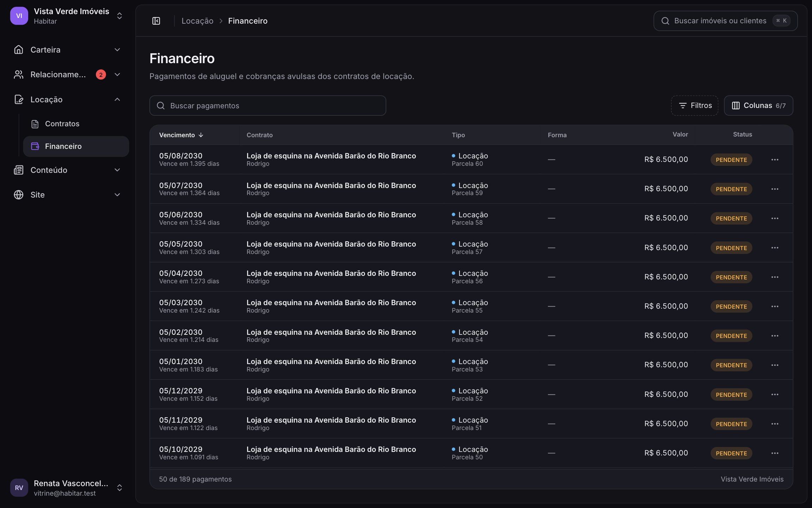The height and width of the screenshot is (508, 812).
Task: Collapse the Locação section chevron
Action: tap(117, 99)
